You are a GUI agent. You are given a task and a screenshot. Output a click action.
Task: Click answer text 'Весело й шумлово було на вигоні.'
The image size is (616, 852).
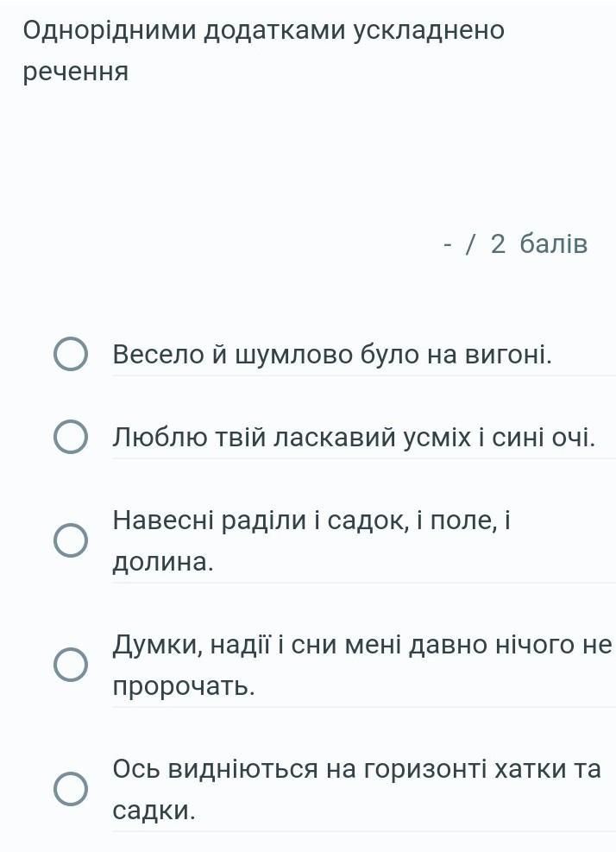(x=332, y=355)
